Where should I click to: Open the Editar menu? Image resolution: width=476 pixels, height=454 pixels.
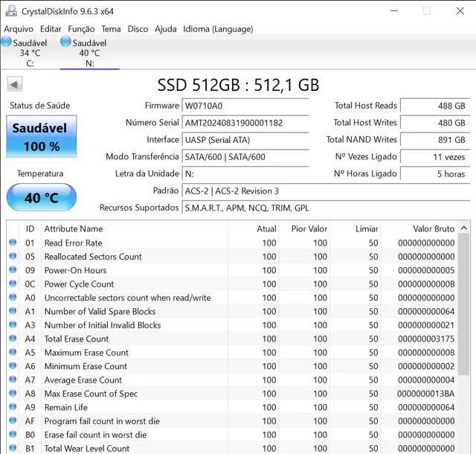click(x=51, y=29)
